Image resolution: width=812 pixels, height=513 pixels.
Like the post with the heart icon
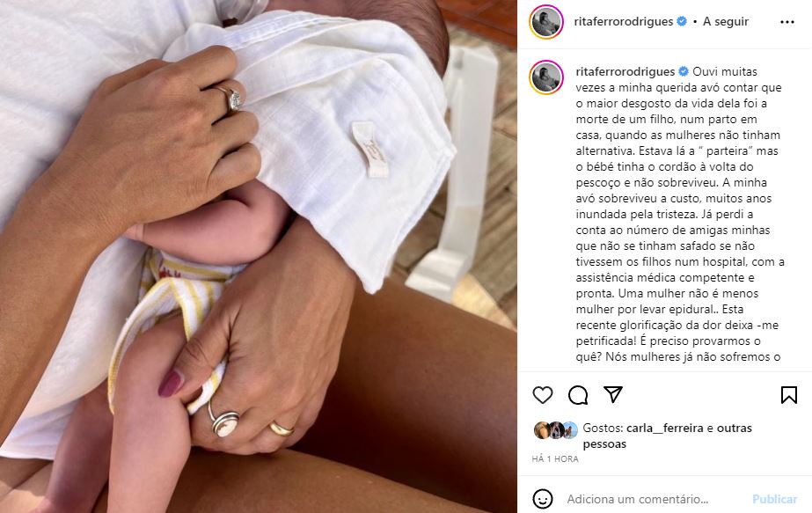coord(542,395)
